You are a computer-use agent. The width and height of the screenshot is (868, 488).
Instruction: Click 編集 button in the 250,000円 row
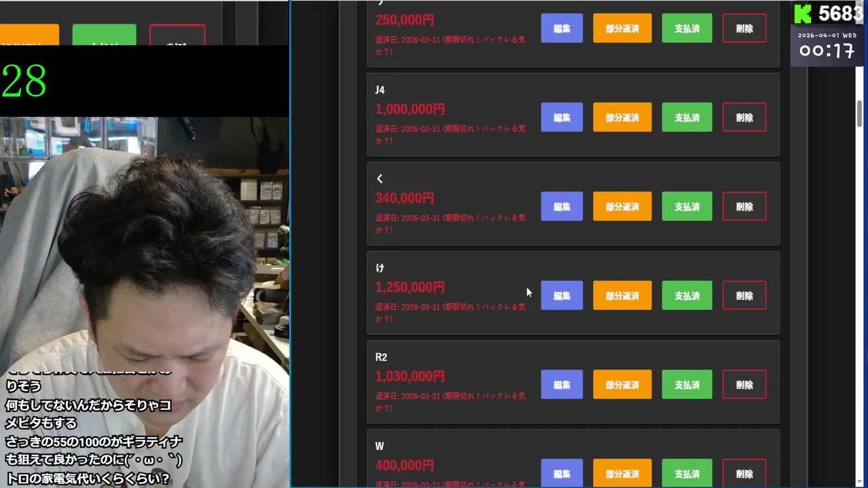561,28
